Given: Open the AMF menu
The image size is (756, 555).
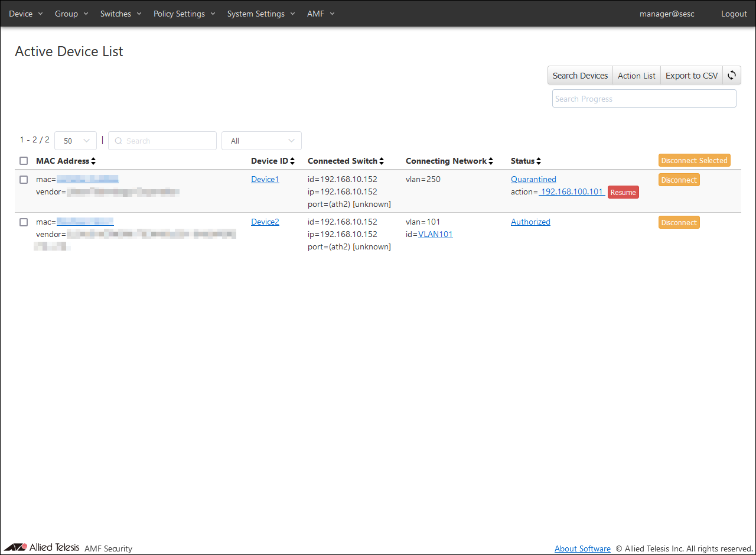Looking at the screenshot, I should [x=321, y=14].
